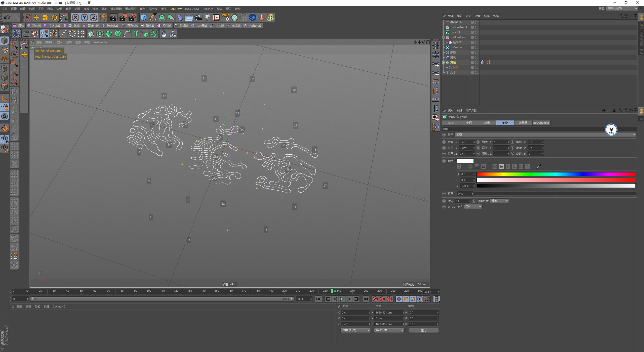Open the RealFlow menu
The image size is (644, 352).
(x=176, y=9)
